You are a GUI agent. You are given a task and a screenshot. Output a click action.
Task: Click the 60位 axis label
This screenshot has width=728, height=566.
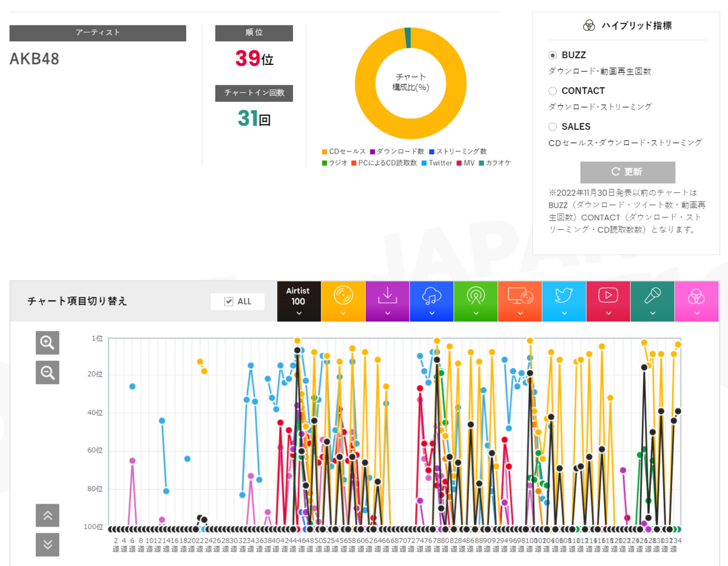(96, 451)
